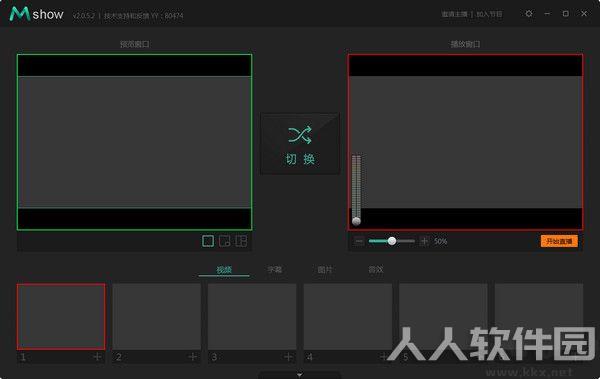600x379 pixels.
Task: Maximize the Mshow window
Action: (x=566, y=14)
